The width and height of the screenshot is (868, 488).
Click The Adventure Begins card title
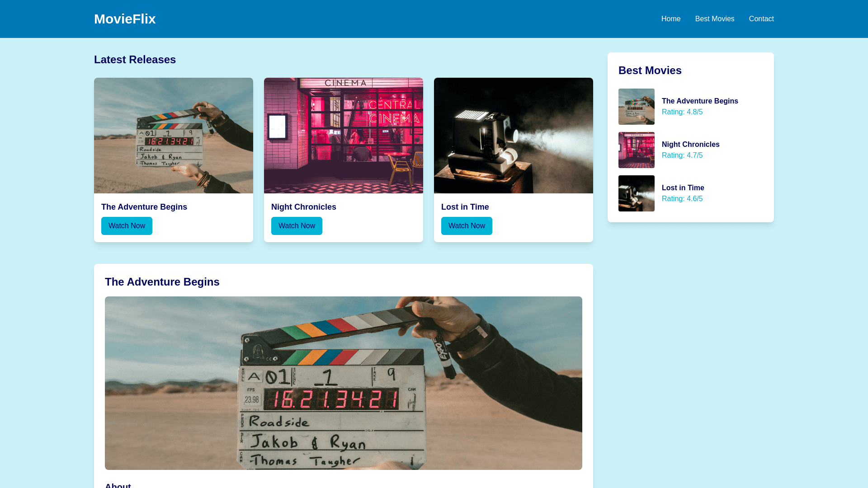(x=144, y=207)
